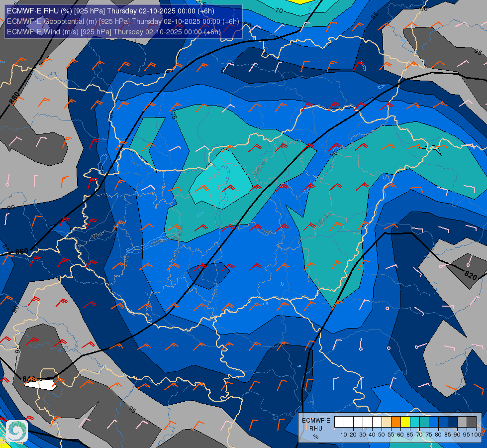487x448 pixels.
Task: Select the ECMWF-E Geopotential (m) title line
Action: click(x=123, y=21)
